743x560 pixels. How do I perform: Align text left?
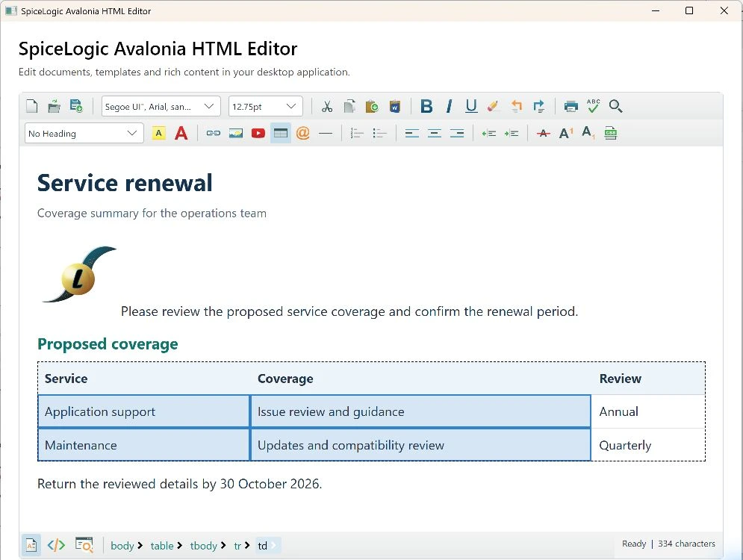pos(411,133)
